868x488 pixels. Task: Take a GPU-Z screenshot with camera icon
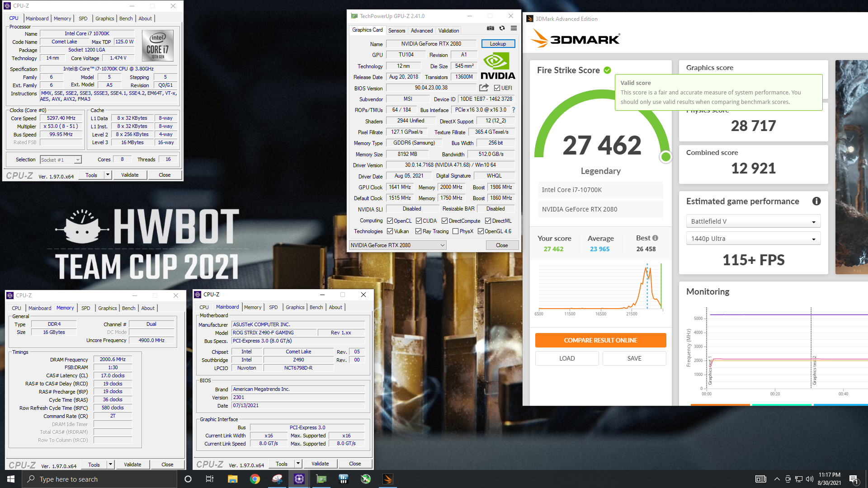pyautogui.click(x=491, y=28)
